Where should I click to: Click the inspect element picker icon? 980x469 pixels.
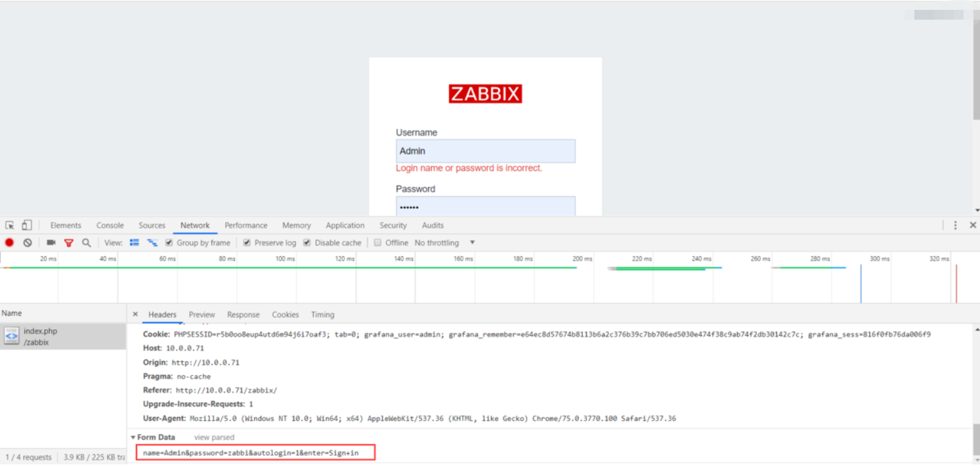tap(10, 225)
